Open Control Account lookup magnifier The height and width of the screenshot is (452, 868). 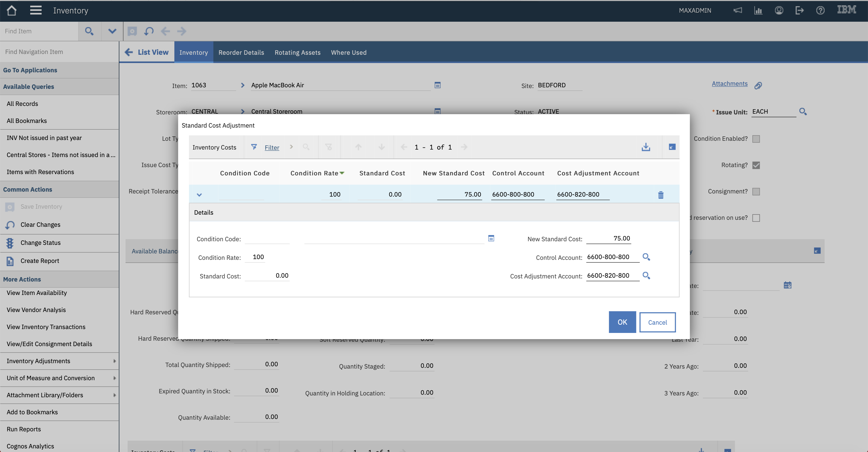pos(646,257)
